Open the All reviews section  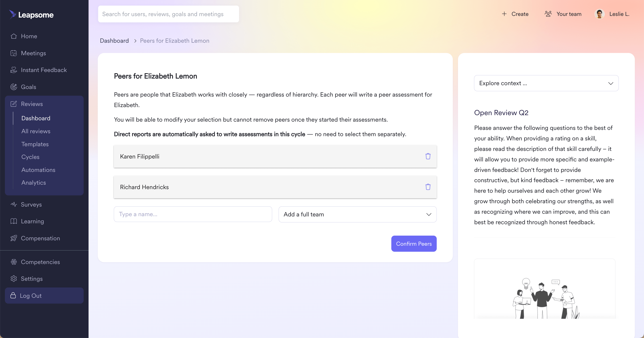pyautogui.click(x=36, y=131)
